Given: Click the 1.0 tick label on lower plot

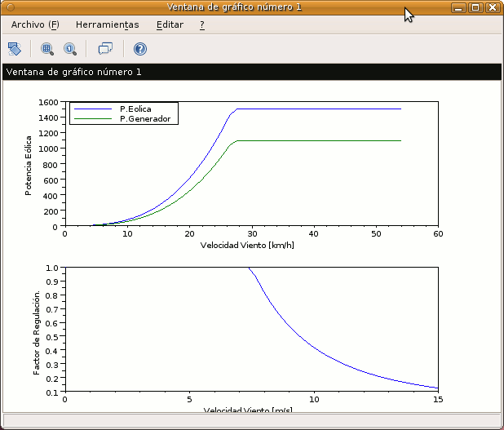Looking at the screenshot, I should [51, 268].
